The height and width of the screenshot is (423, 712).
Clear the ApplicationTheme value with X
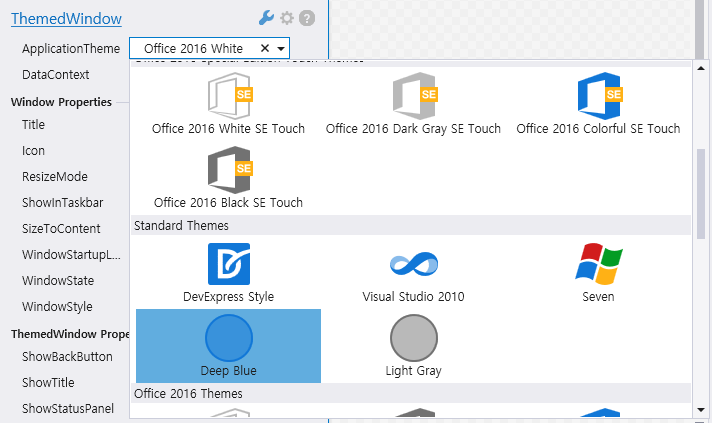tap(265, 48)
